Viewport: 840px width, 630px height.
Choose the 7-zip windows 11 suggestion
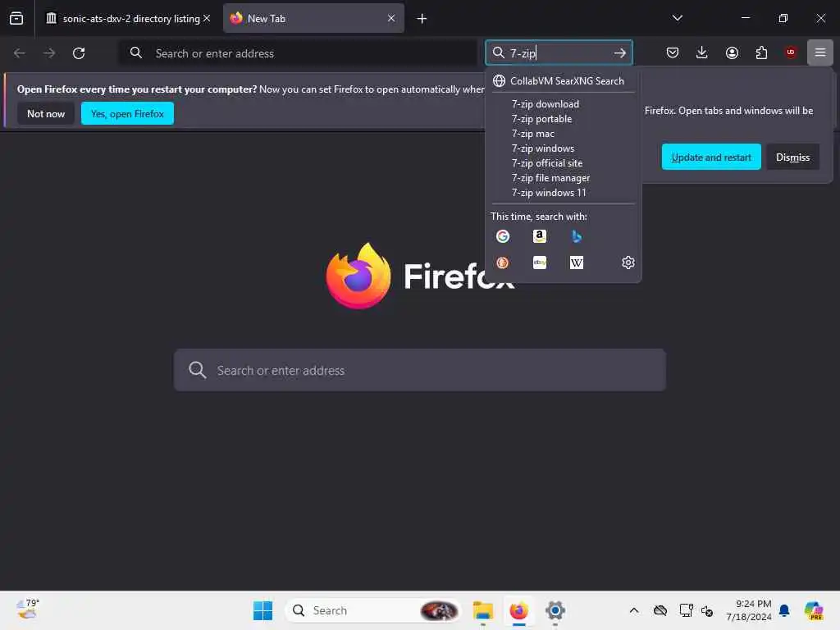(x=563, y=192)
